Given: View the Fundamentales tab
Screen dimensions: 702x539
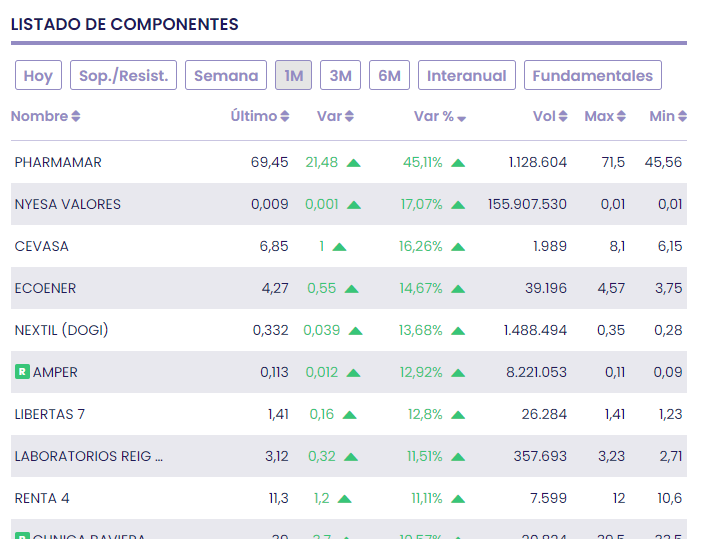Looking at the screenshot, I should point(593,76).
